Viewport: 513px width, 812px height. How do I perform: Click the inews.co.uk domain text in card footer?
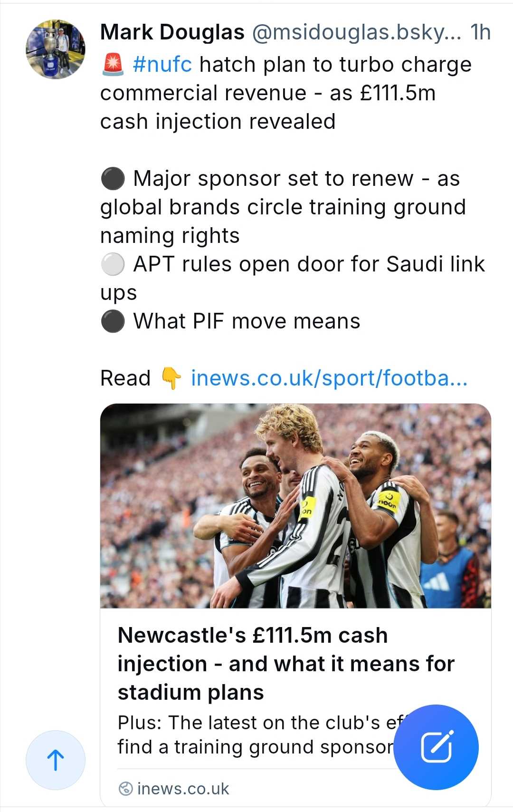(183, 789)
